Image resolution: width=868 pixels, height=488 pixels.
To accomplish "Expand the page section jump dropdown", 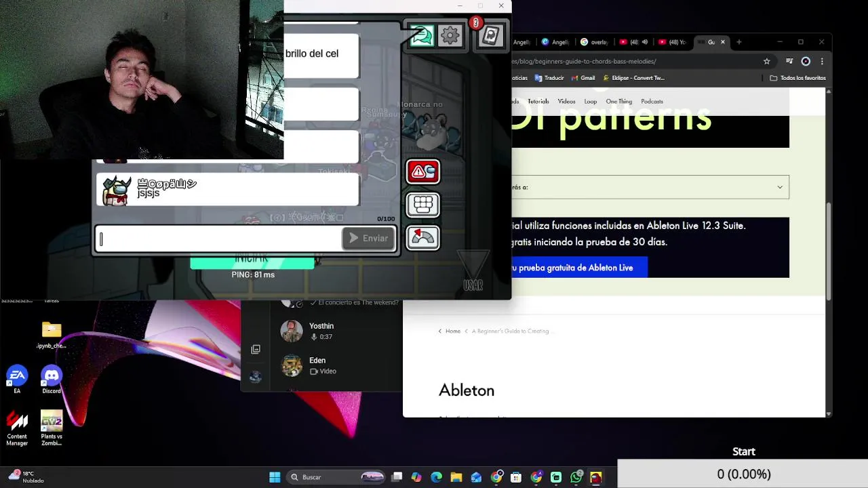I will click(x=650, y=187).
